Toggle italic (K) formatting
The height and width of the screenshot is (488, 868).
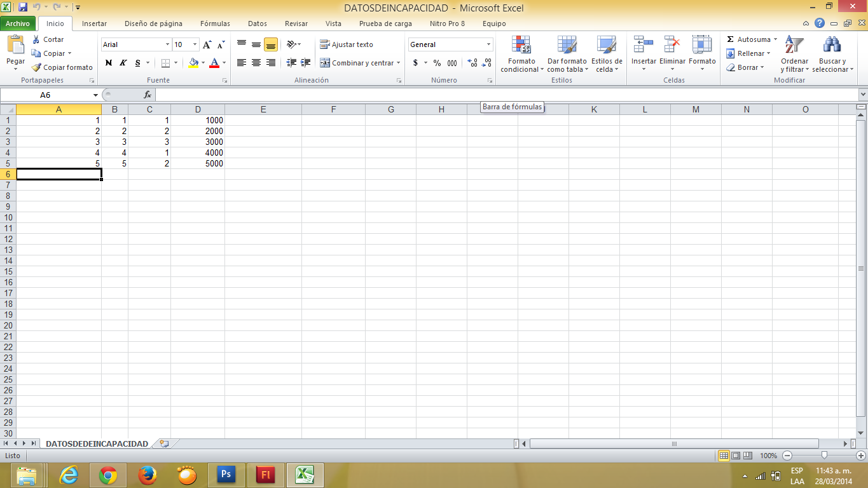coord(123,63)
